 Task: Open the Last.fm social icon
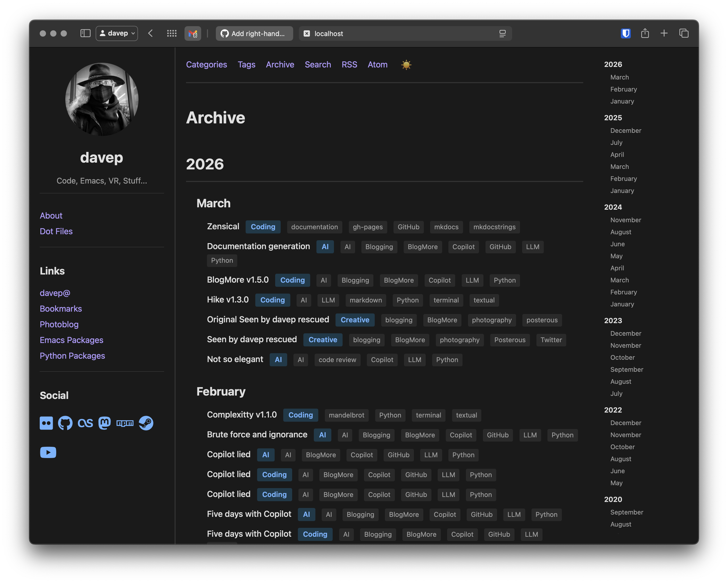point(85,423)
